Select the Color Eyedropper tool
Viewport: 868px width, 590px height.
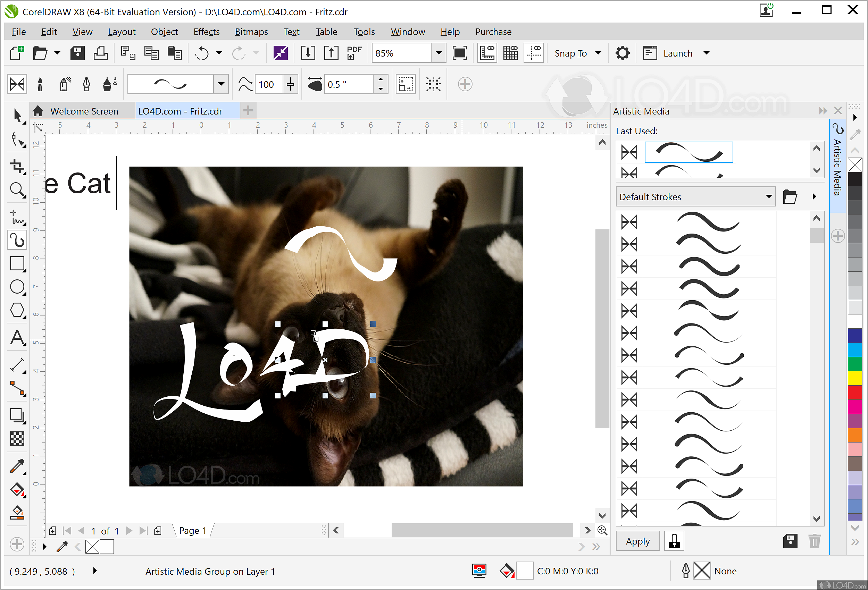click(17, 466)
